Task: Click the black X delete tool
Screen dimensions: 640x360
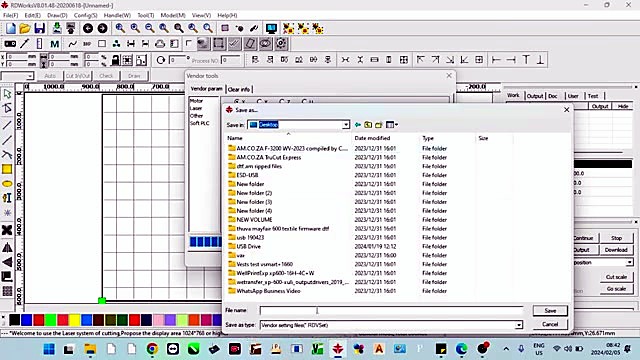Action: coord(7,230)
